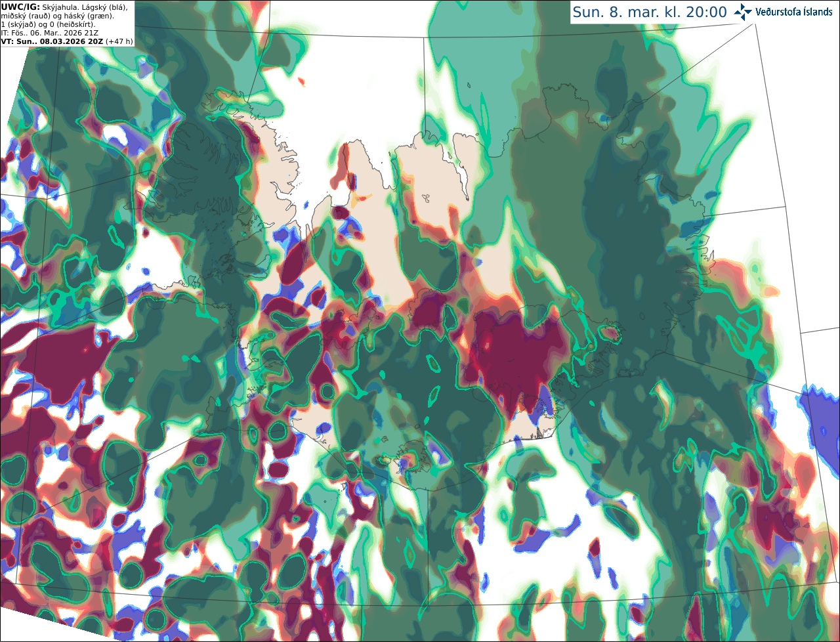840x642 pixels.
Task: Click the 'IT: Fös.. 06. Mar.. 2026 21Z' line
Action: pyautogui.click(x=50, y=33)
